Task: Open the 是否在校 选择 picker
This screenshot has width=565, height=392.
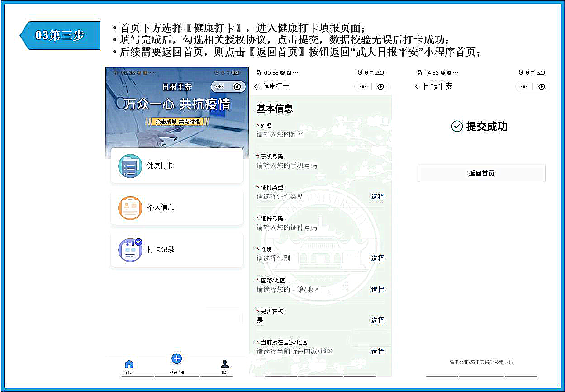Action: tap(377, 321)
